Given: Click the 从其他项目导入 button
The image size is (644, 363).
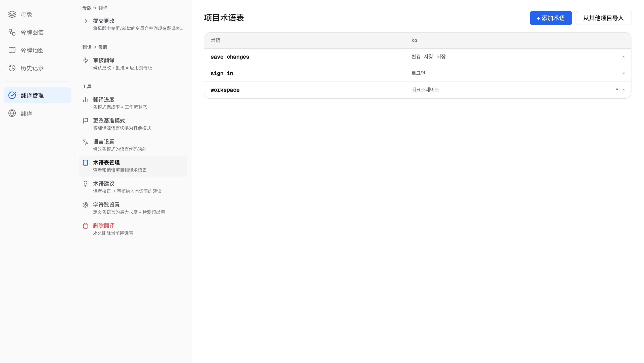Looking at the screenshot, I should [603, 18].
